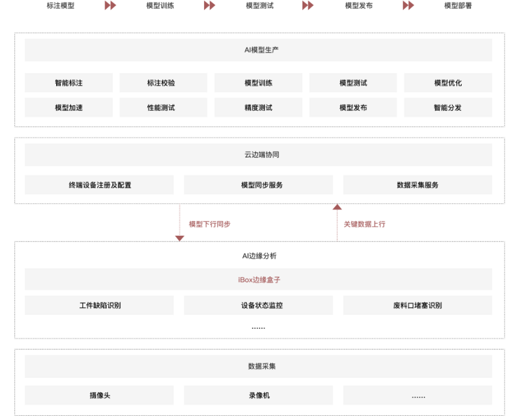Choose the 性能测试 block

[x=164, y=107]
